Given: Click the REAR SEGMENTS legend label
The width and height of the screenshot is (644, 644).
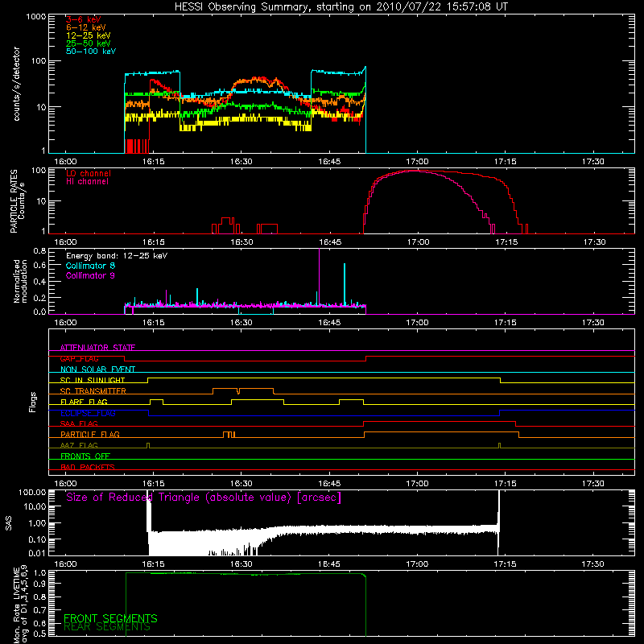Looking at the screenshot, I should [x=107, y=627].
